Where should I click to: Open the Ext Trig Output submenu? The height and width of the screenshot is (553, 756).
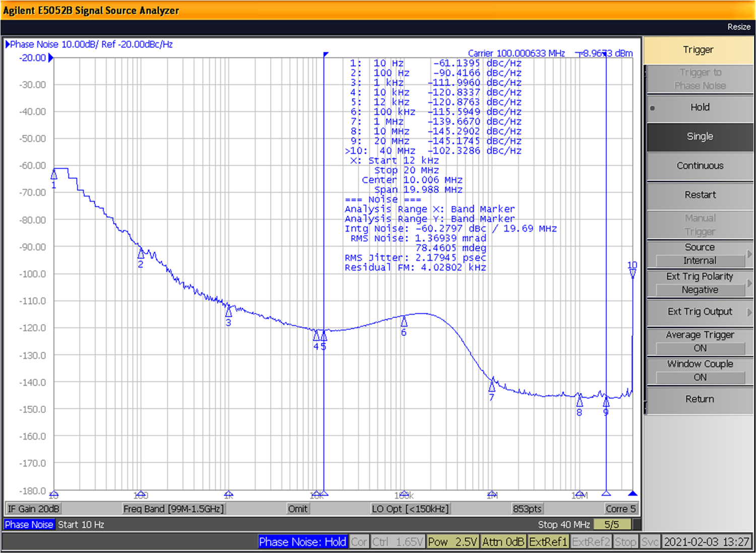[700, 312]
